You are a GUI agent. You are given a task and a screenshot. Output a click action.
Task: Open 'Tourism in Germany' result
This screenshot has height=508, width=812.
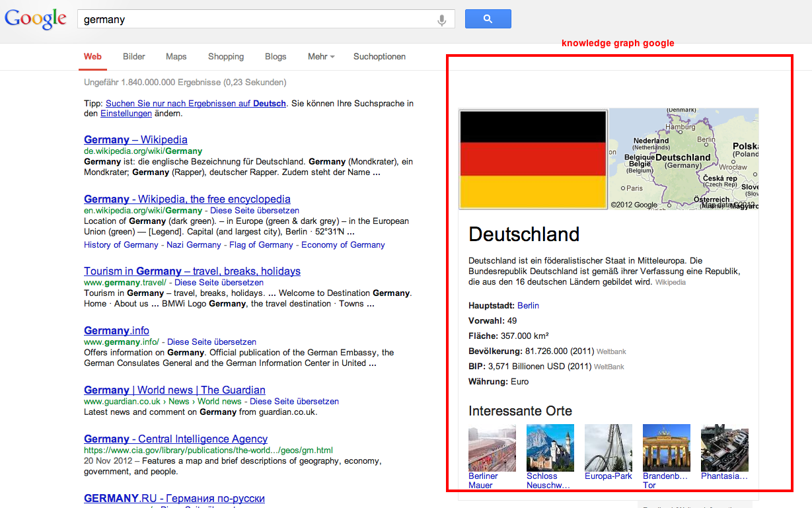pos(192,271)
